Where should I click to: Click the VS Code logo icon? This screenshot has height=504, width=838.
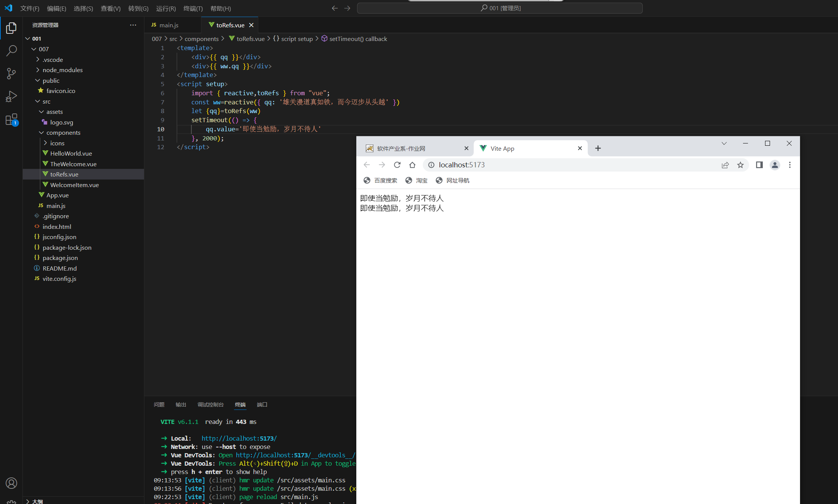[8, 8]
